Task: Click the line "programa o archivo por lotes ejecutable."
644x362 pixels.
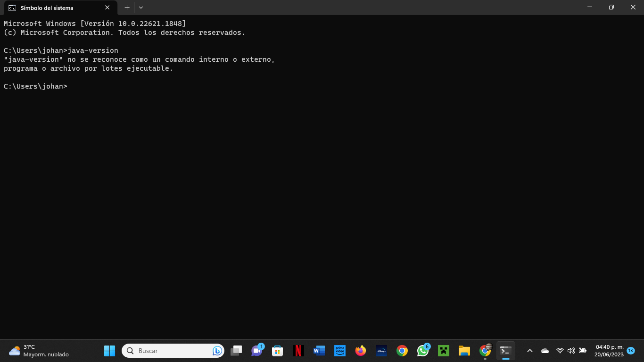Action: pos(89,68)
